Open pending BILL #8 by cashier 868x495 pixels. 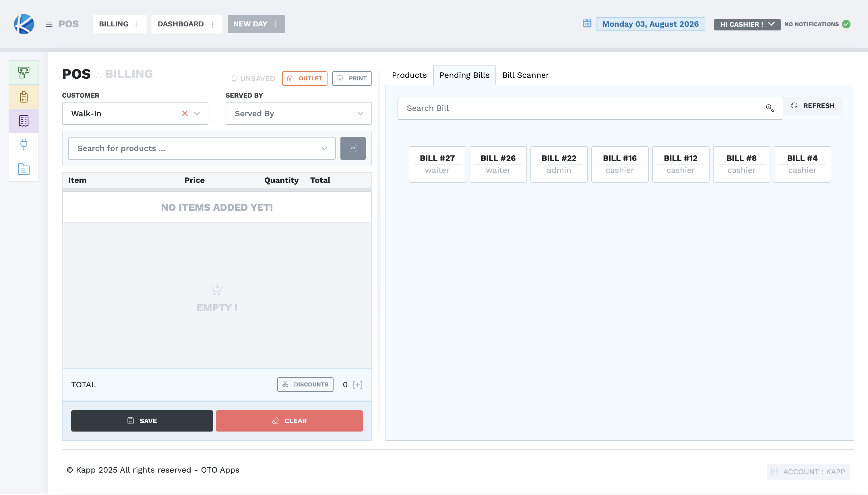741,164
